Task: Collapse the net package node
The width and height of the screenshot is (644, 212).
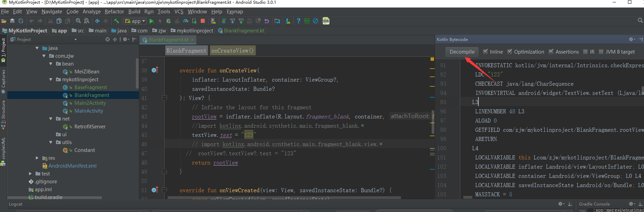Action: pos(51,119)
